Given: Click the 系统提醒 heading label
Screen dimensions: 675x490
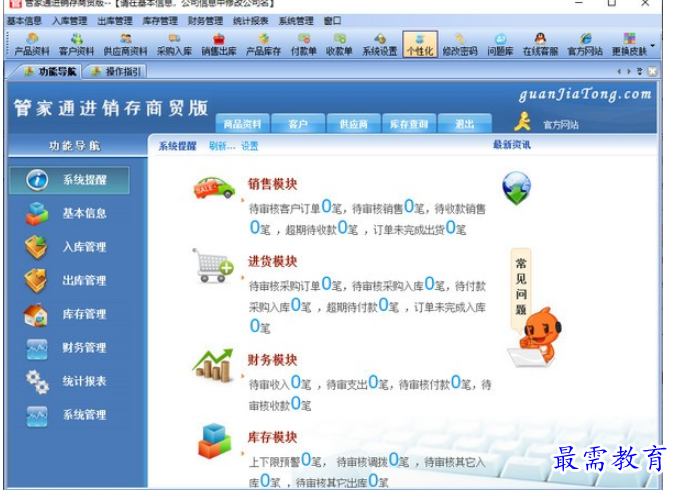Looking at the screenshot, I should 177,146.
